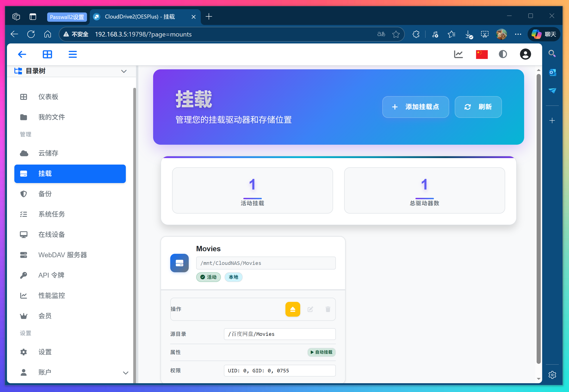The image size is (569, 392).
Task: Click the API 令牌 key icon
Action: pyautogui.click(x=24, y=275)
